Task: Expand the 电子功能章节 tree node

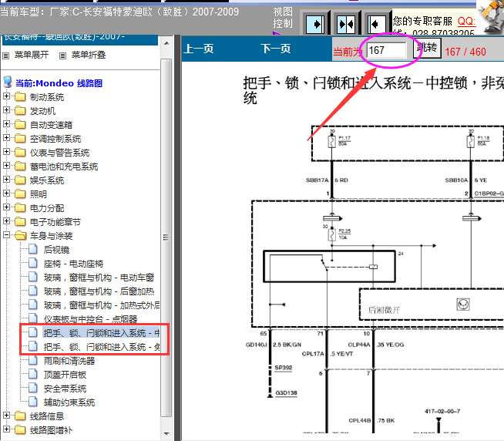Action: (x=6, y=220)
